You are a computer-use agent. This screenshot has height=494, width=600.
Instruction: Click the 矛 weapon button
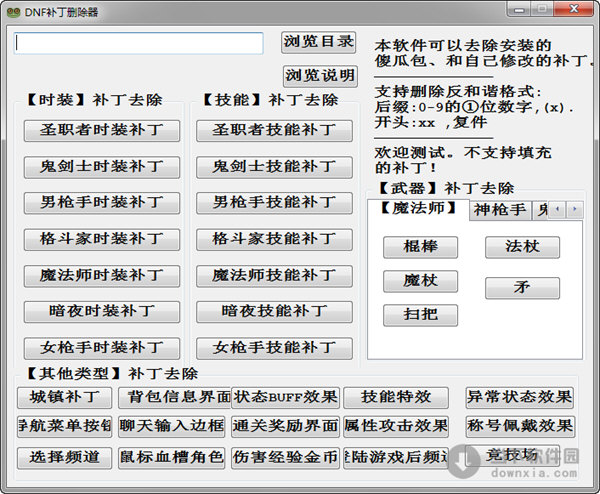pyautogui.click(x=522, y=288)
